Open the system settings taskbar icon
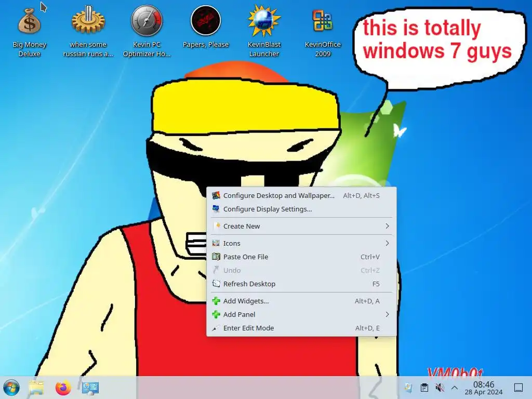The width and height of the screenshot is (532, 399). point(90,388)
